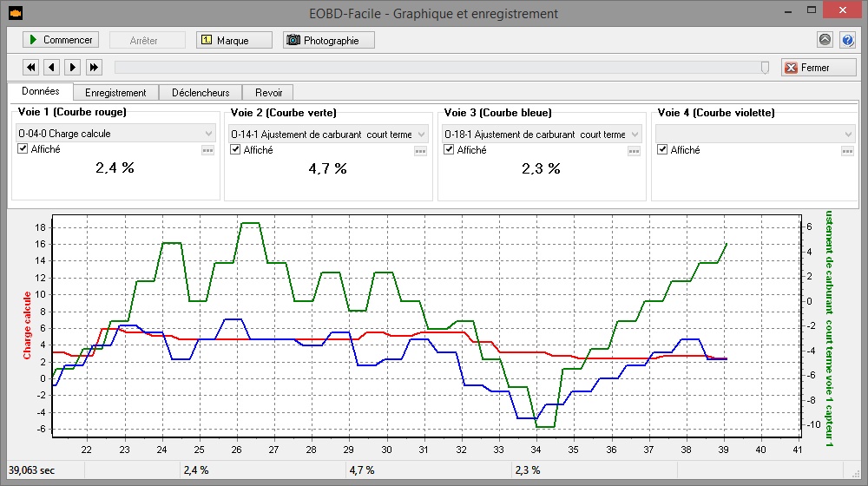This screenshot has width=868, height=486.
Task: Toggle Affiché checkbox for Voie 4 violet curve
Action: [663, 149]
